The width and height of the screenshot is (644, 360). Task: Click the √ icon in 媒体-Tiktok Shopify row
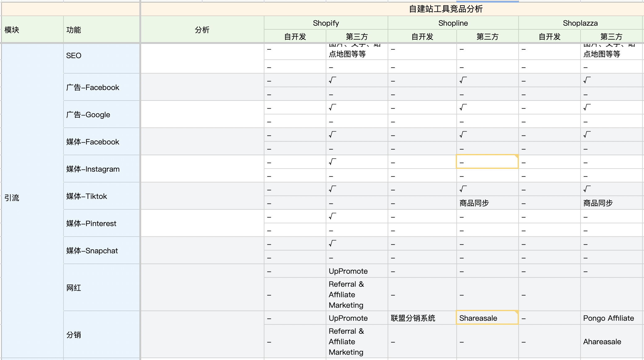332,189
